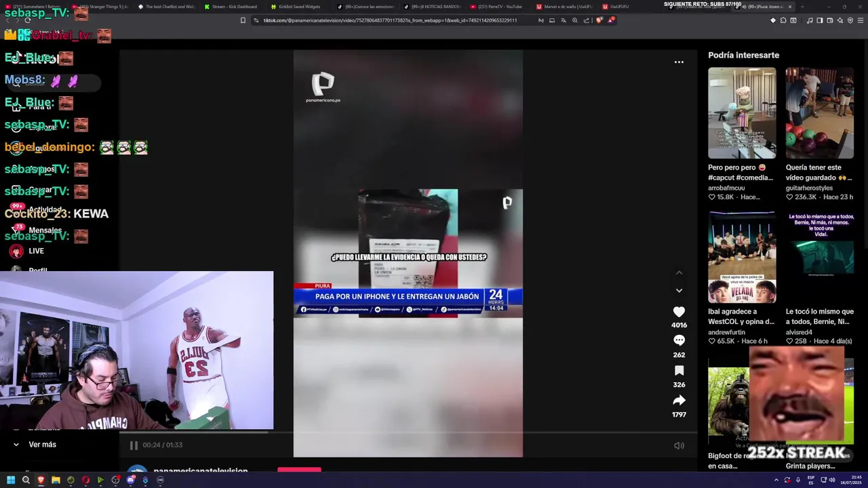Go to next video with down chevron
This screenshot has height=488, width=868.
click(x=679, y=290)
